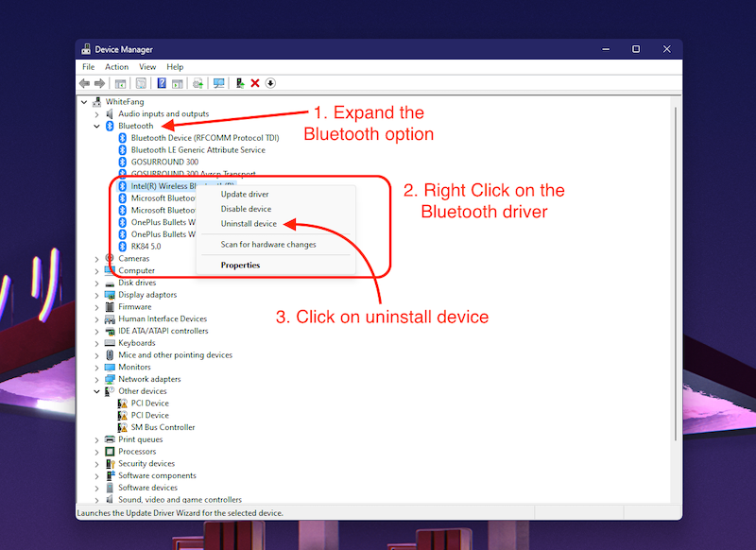Collapse the WhiteFang root node
This screenshot has height=550, width=756.
(84, 102)
